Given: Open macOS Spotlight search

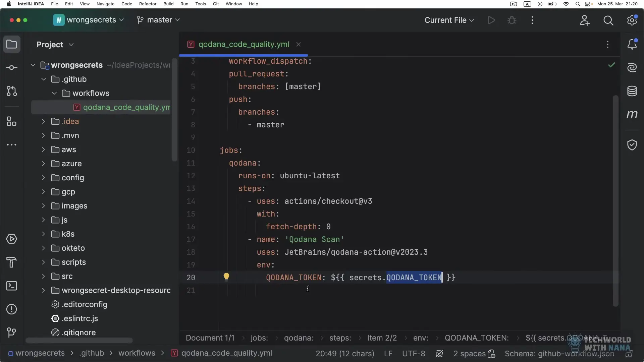Looking at the screenshot, I should point(578,4).
